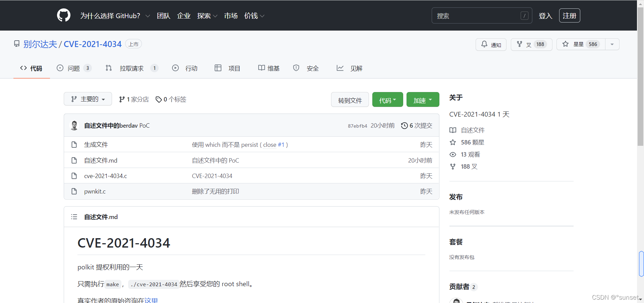Click the GitHub octocat logo
This screenshot has width=644, height=303.
64,15
